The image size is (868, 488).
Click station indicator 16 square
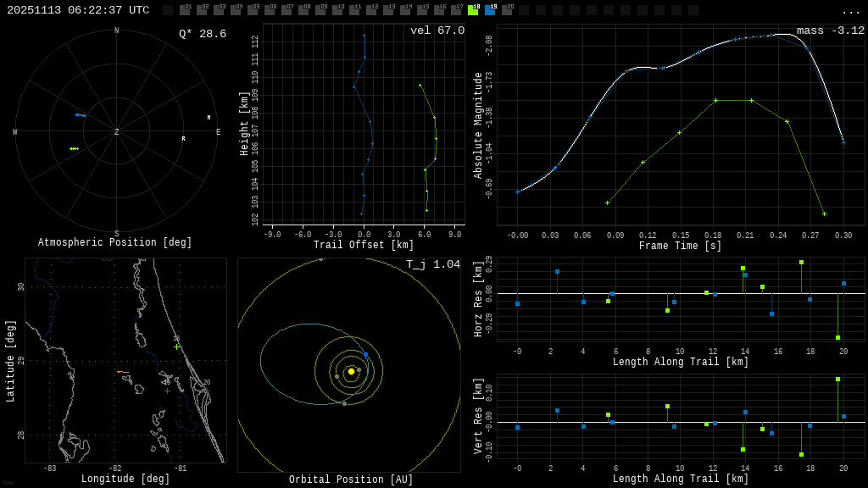click(439, 10)
